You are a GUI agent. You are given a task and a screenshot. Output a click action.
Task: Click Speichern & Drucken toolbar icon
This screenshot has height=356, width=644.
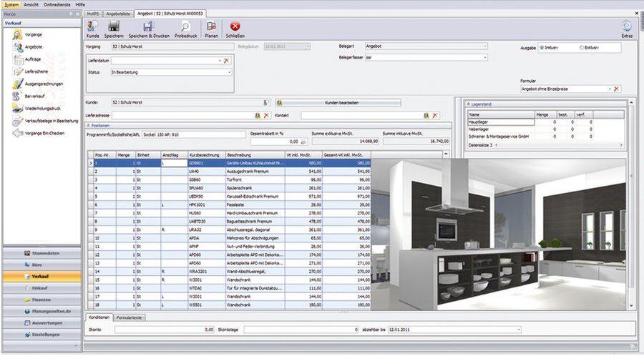(148, 27)
